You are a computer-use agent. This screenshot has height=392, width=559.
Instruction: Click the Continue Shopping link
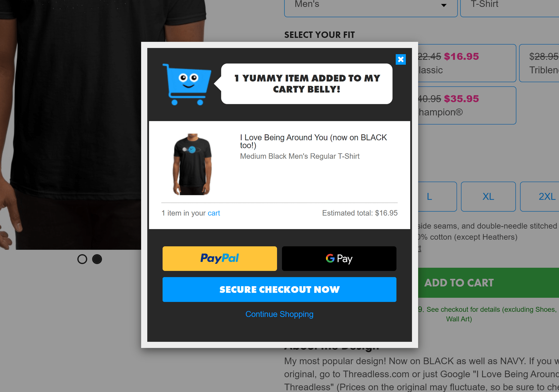click(x=279, y=314)
